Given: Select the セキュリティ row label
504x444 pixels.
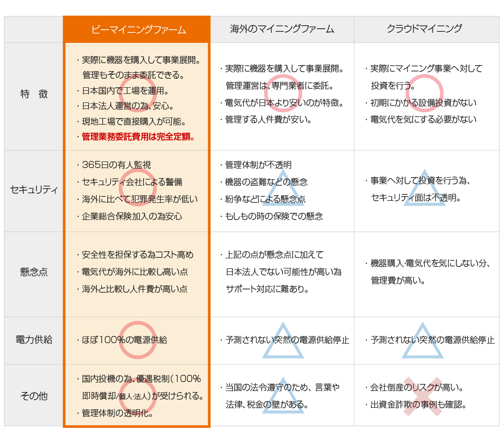Looking at the screenshot, I should click(x=34, y=190).
